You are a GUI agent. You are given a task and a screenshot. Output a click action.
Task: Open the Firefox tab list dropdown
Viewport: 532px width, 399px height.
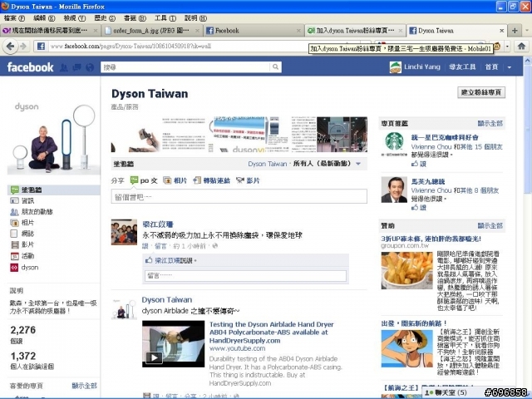[527, 31]
